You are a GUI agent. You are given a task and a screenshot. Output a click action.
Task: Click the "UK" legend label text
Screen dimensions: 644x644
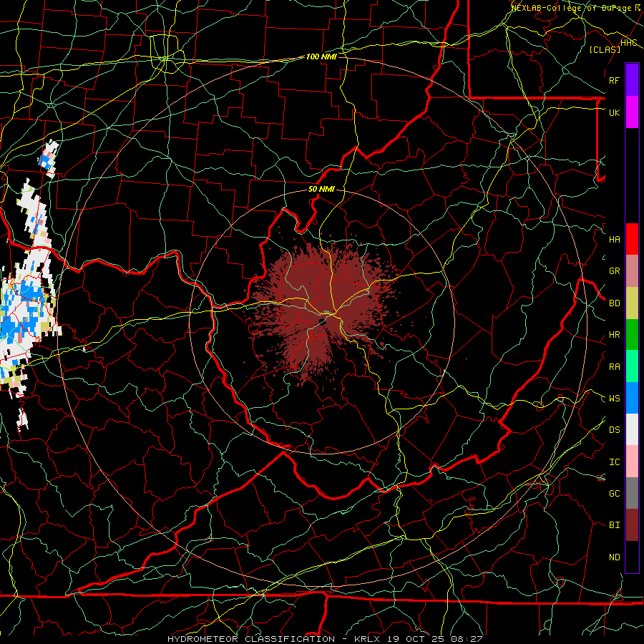(615, 112)
